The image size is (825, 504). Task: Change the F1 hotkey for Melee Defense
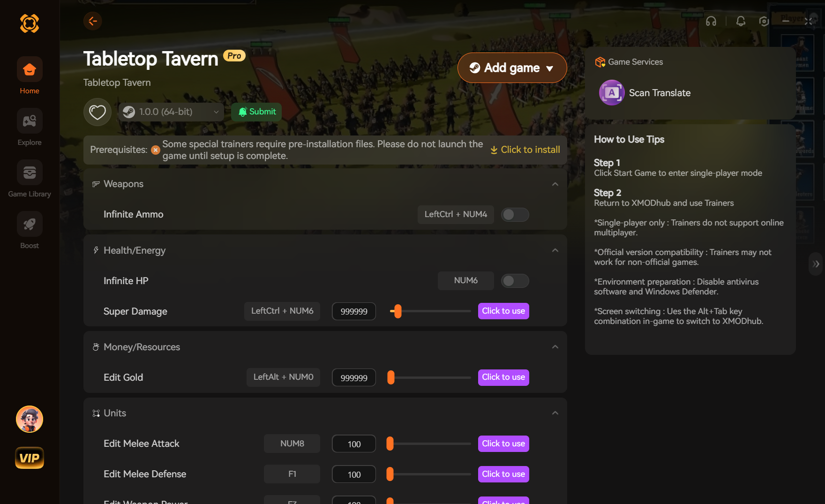292,474
